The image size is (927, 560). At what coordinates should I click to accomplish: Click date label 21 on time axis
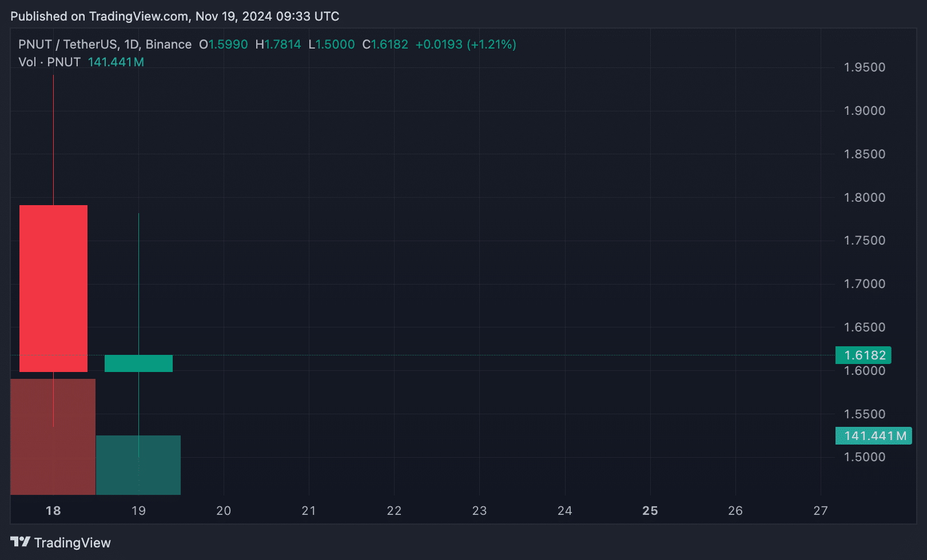click(309, 511)
